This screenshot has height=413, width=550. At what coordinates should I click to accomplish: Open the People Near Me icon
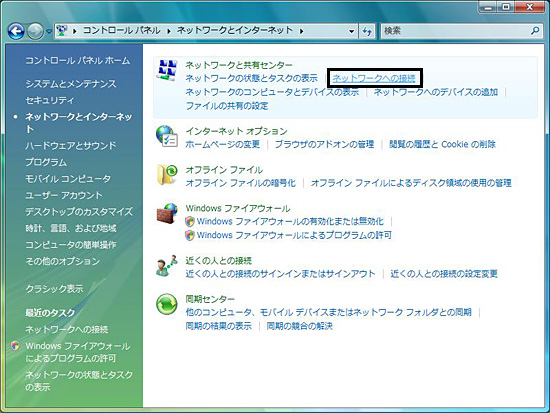(x=167, y=266)
